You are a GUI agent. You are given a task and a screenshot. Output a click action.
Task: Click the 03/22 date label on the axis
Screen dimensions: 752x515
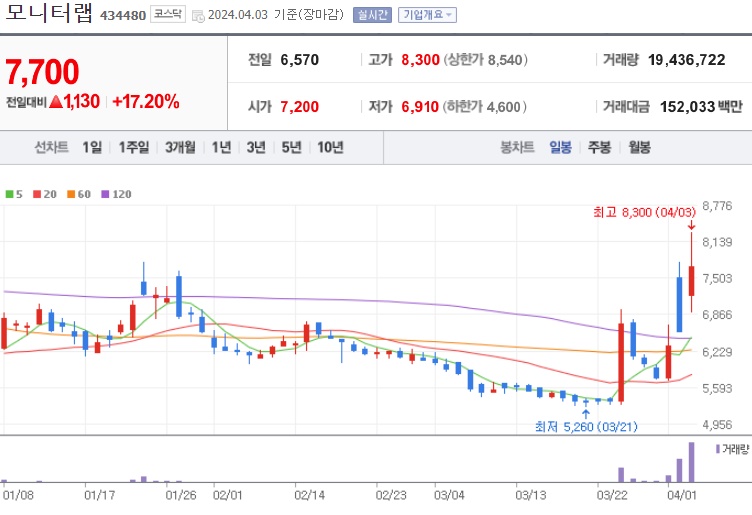pyautogui.click(x=612, y=495)
